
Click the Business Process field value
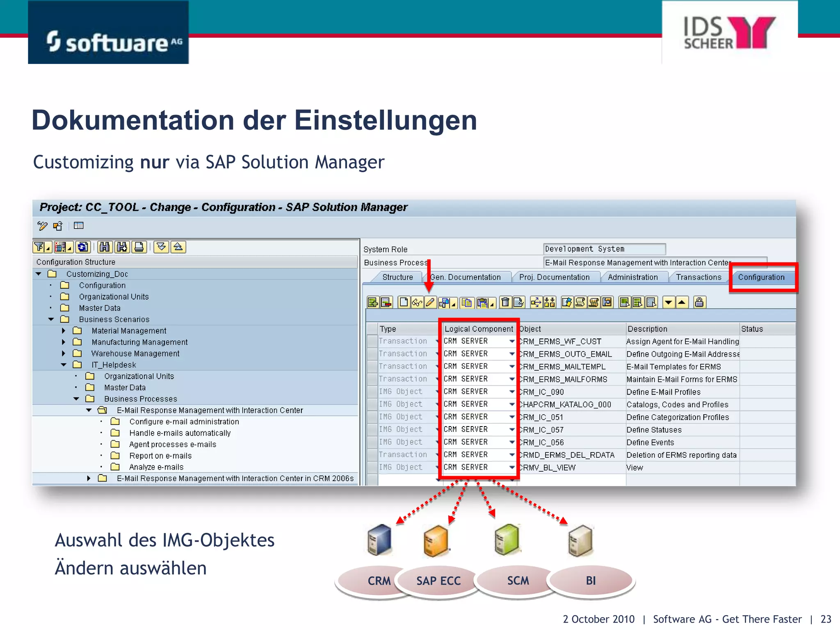coord(655,262)
